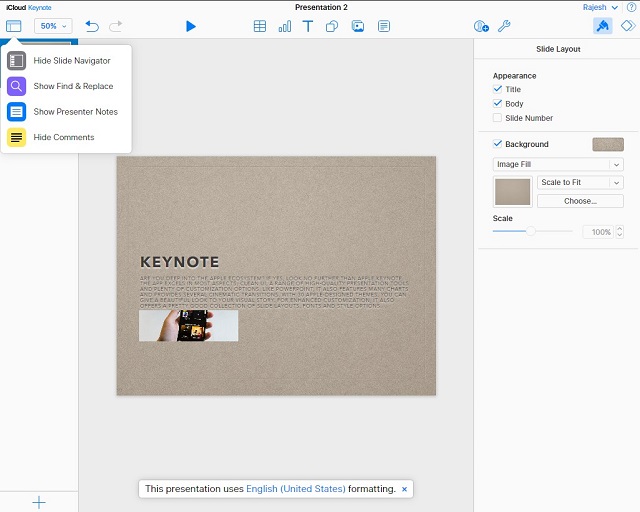Insert an image from media

(358, 26)
